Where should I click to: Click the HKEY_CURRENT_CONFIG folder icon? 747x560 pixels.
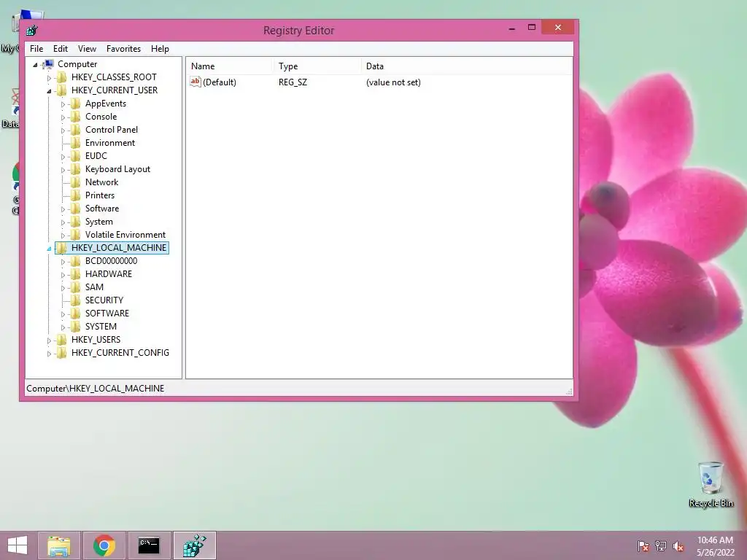point(61,353)
